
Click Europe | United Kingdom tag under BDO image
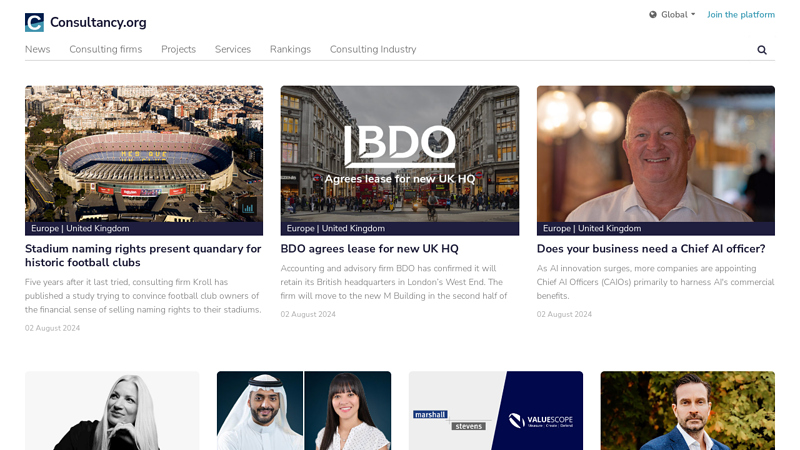[x=336, y=229]
